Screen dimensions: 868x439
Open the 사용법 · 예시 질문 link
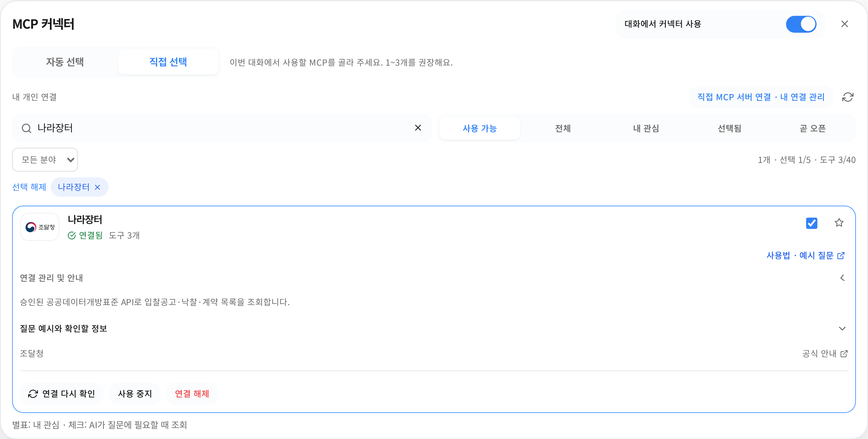click(806, 256)
